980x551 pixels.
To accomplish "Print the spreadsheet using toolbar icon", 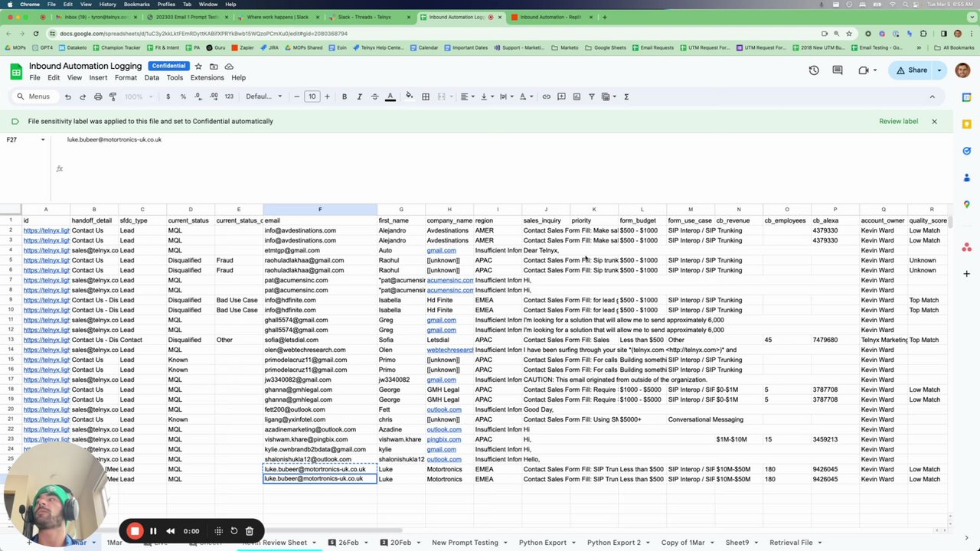I will [x=98, y=96].
